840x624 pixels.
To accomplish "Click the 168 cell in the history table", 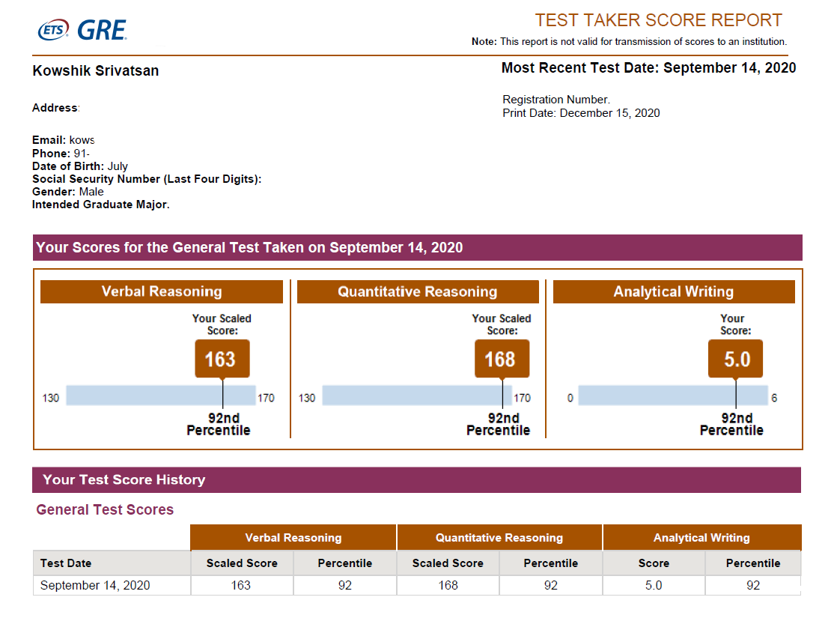I will pyautogui.click(x=448, y=585).
